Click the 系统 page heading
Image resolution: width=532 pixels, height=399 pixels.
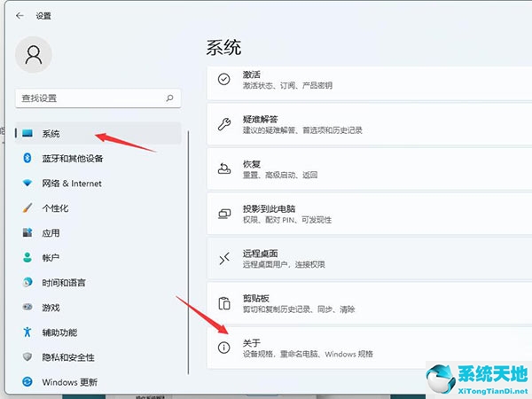point(224,47)
